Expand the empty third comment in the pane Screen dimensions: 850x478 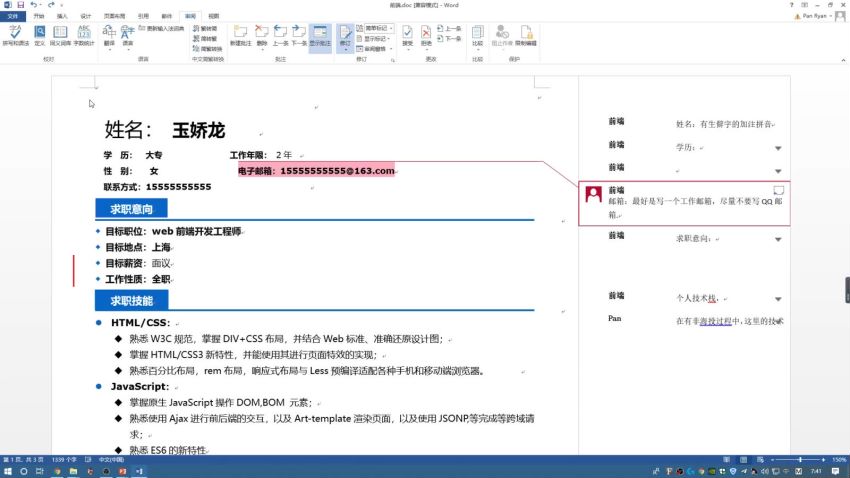pyautogui.click(x=778, y=171)
